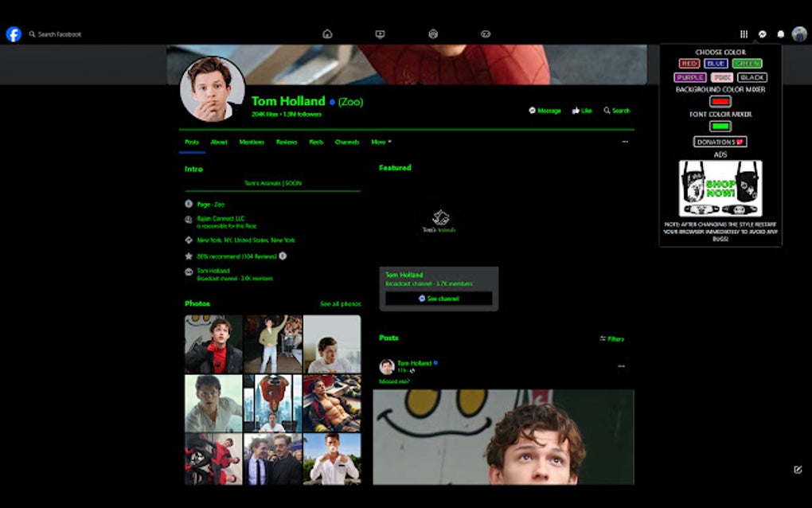Open the posts Filters control
The height and width of the screenshot is (508, 812).
click(x=611, y=338)
